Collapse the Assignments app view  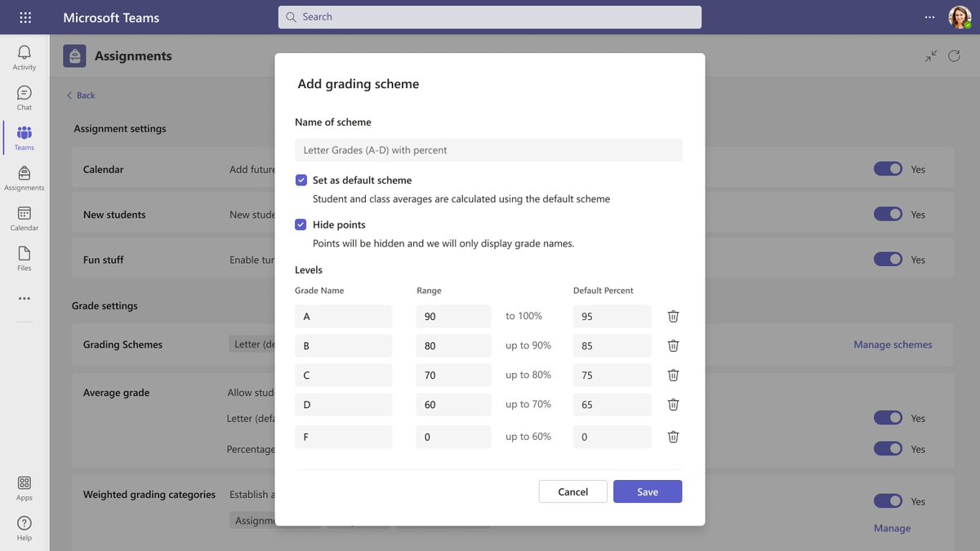(930, 56)
